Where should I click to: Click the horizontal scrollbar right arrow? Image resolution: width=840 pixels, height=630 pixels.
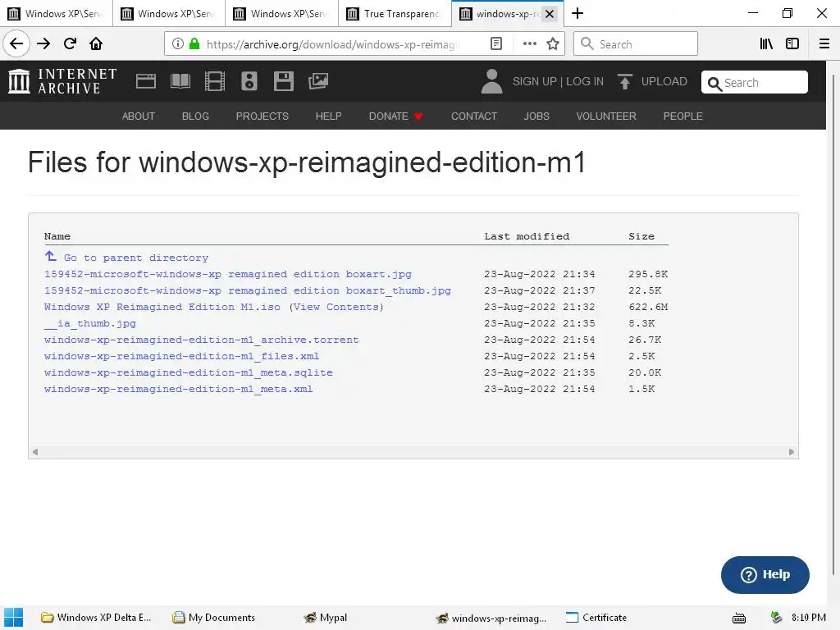click(x=792, y=452)
